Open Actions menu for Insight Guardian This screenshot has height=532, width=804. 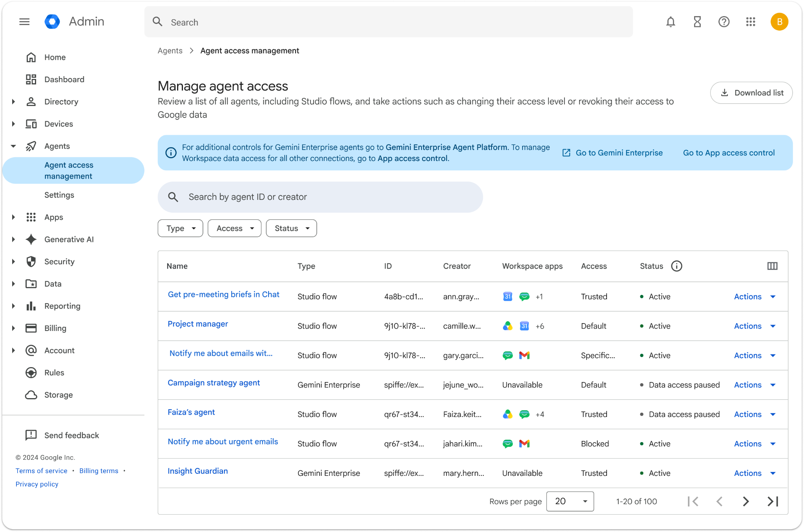(755, 473)
